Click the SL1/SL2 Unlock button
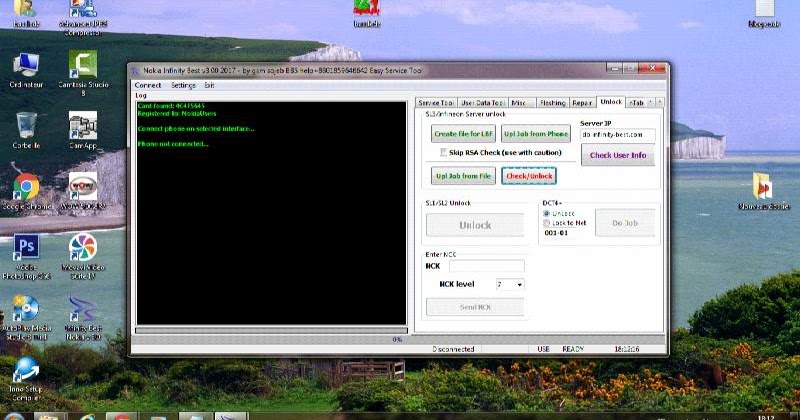 (475, 225)
